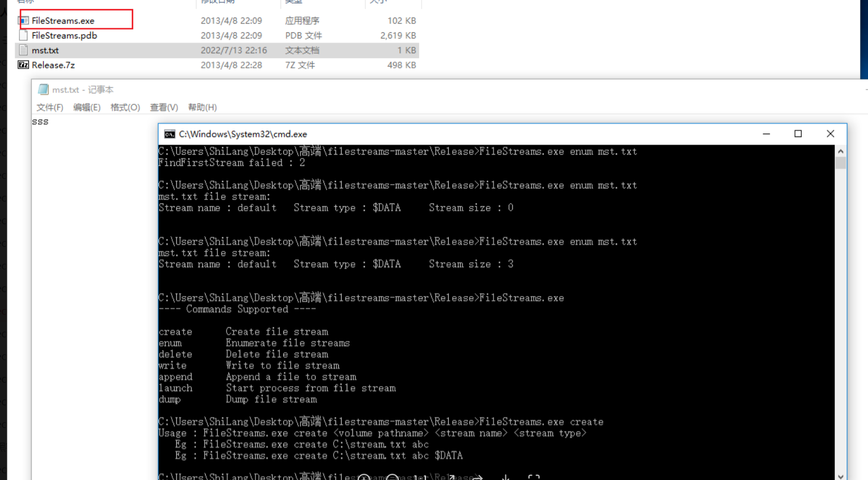The width and height of the screenshot is (868, 480).
Task: Click the 'Usage : FileStreams.exe create' line
Action: tap(372, 433)
